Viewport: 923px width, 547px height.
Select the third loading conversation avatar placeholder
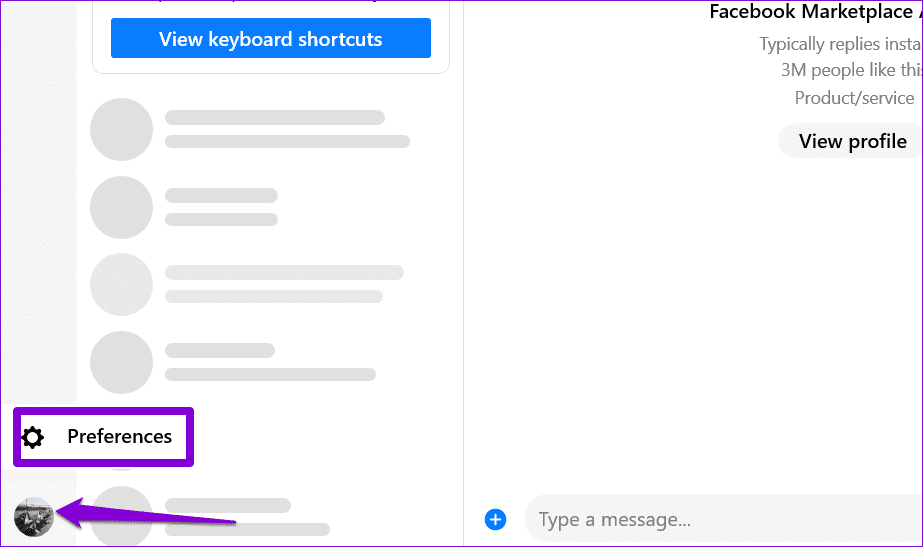point(121,284)
